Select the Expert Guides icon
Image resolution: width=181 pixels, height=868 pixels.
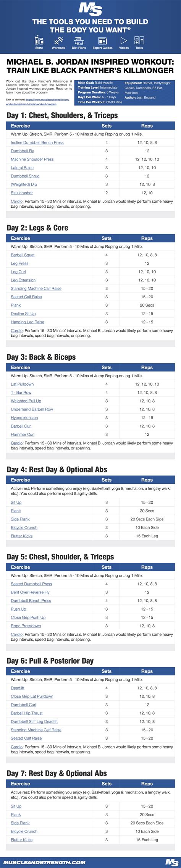click(102, 40)
